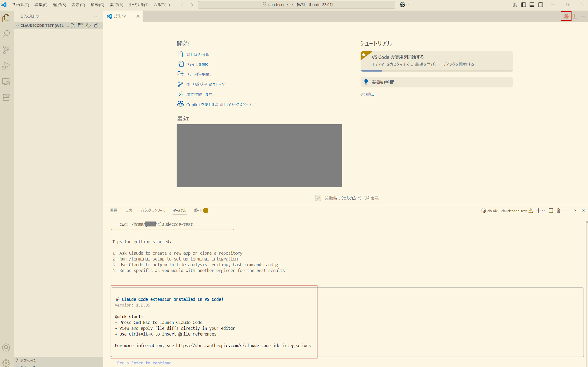Open Remote Explorer in activity bar
Viewport: 588px width, 367px height.
[x=6, y=81]
